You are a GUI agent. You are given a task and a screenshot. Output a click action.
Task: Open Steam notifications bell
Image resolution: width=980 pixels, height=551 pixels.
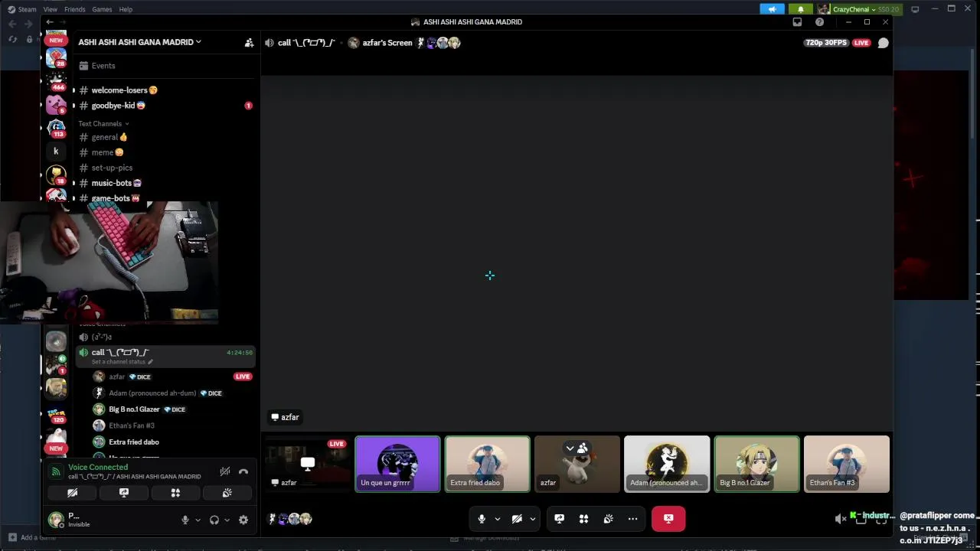click(801, 9)
